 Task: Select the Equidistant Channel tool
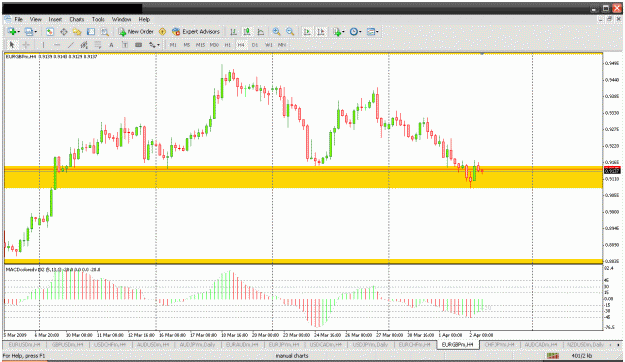84,45
